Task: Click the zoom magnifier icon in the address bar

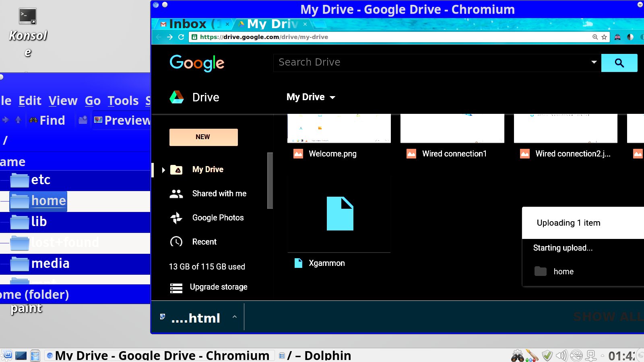Action: tap(595, 37)
